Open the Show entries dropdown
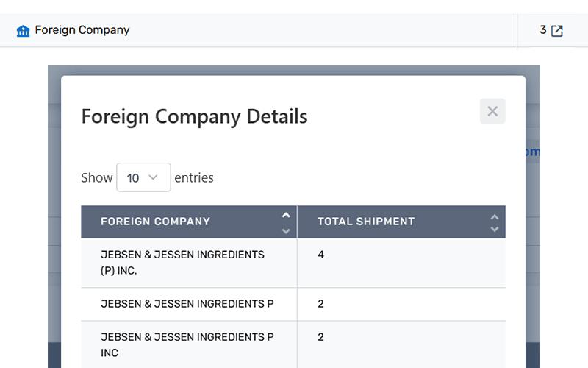 143,177
